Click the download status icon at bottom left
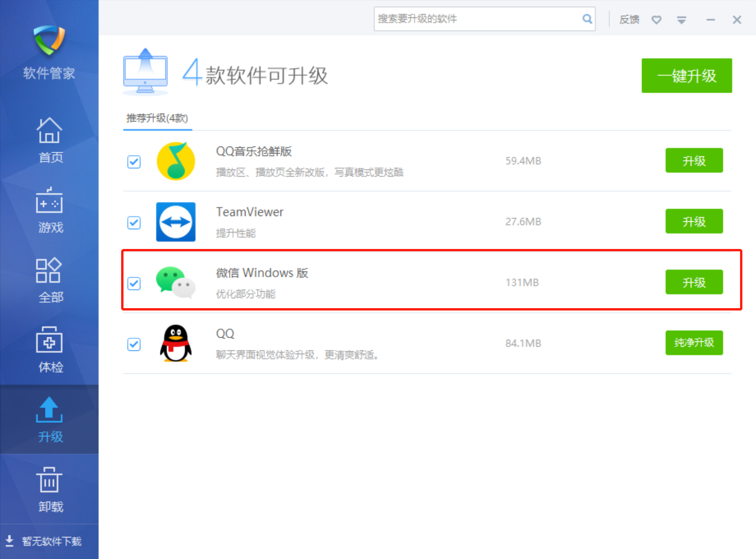Image resolution: width=756 pixels, height=559 pixels. pyautogui.click(x=9, y=541)
